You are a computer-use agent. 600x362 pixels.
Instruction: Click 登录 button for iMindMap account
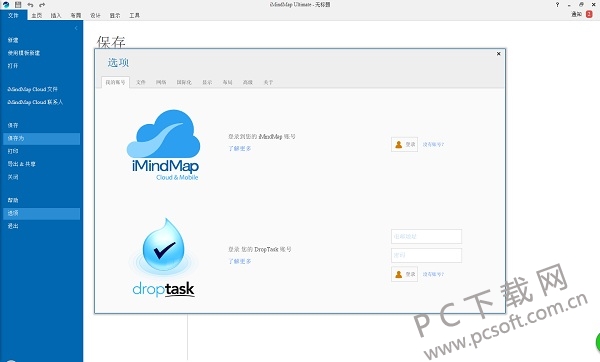(x=404, y=145)
